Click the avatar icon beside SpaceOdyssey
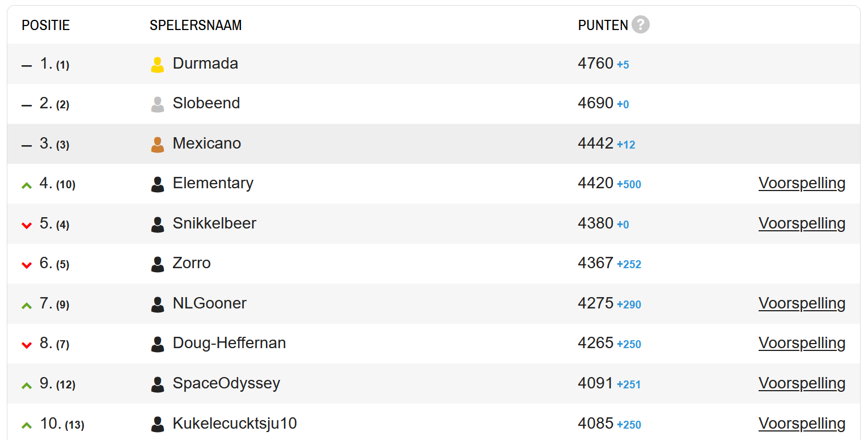This screenshot has height=440, width=868. [158, 384]
